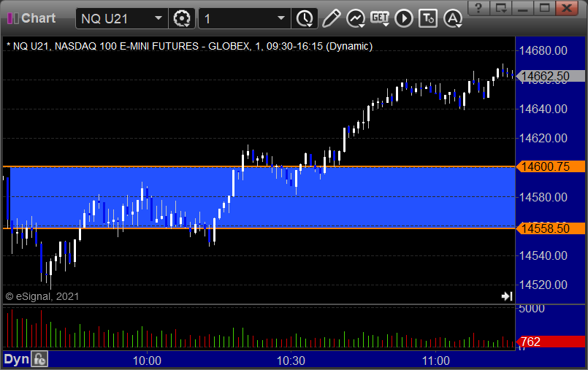The image size is (588, 370).
Task: Start bar replay playback
Action: click(x=404, y=18)
